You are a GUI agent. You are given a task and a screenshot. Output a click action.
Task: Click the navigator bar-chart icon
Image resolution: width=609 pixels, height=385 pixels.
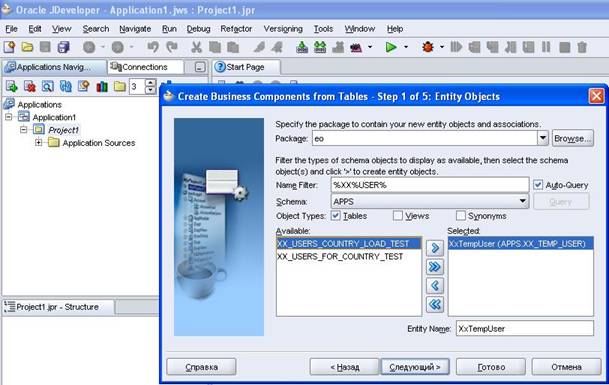[x=102, y=86]
